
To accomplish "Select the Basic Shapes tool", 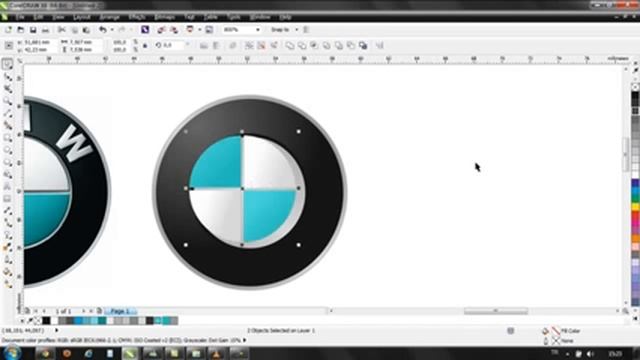I will pos(7,175).
